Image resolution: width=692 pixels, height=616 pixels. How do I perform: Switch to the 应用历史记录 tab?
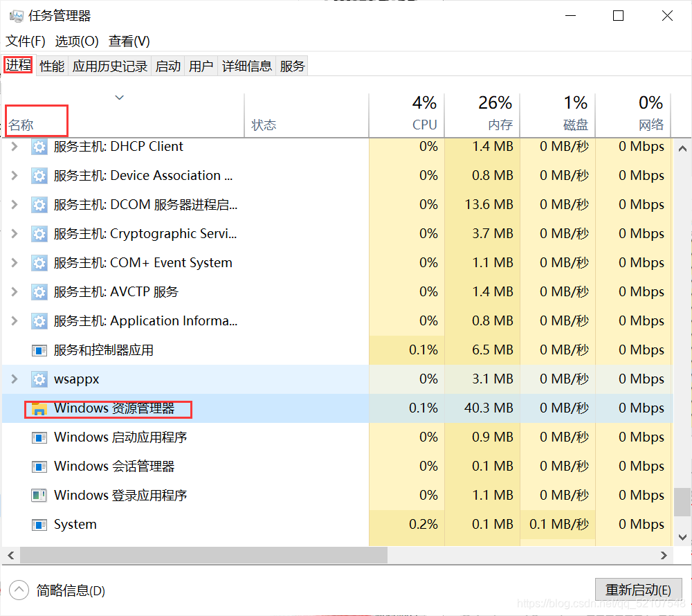pyautogui.click(x=110, y=66)
